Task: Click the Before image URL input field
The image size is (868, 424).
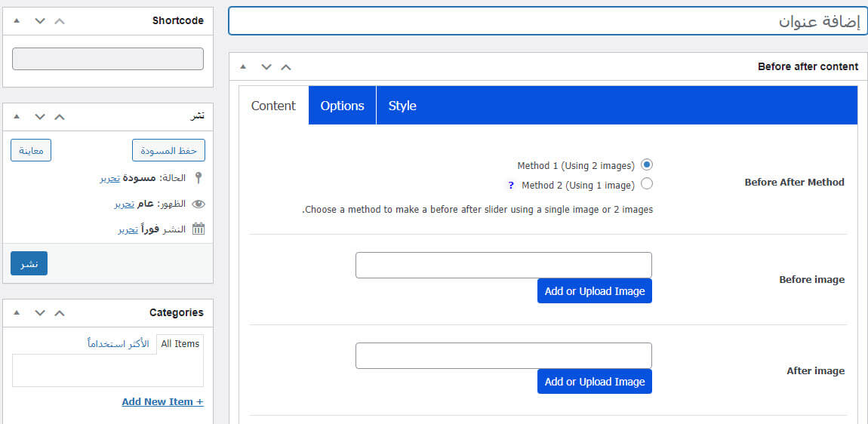Action: click(x=503, y=265)
